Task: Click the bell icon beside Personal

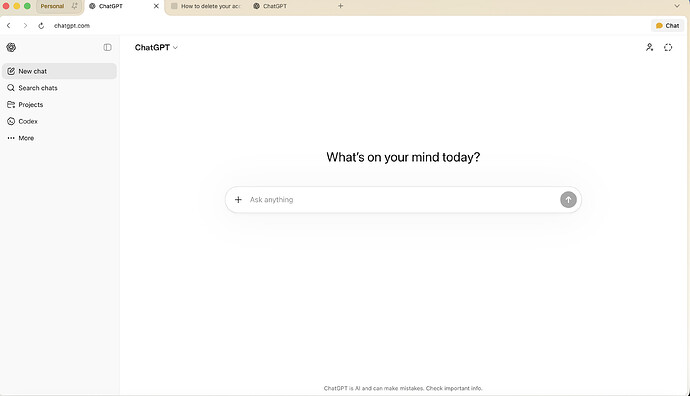Action: (74, 6)
